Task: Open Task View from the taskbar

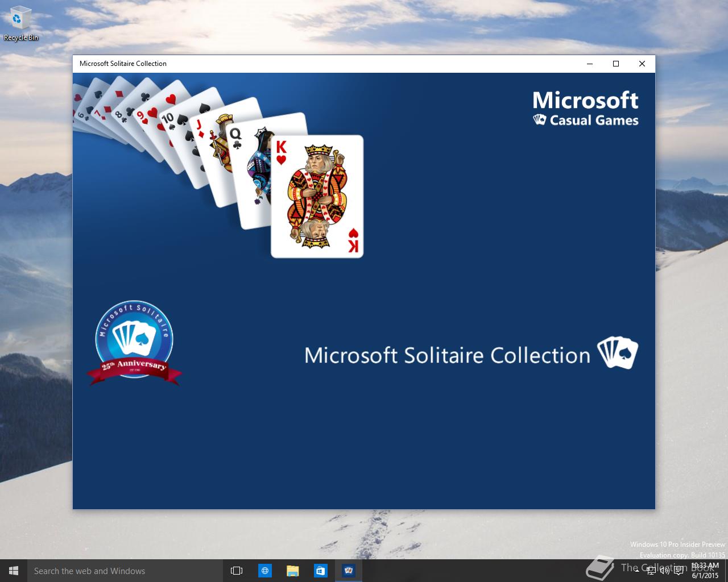Action: click(237, 571)
